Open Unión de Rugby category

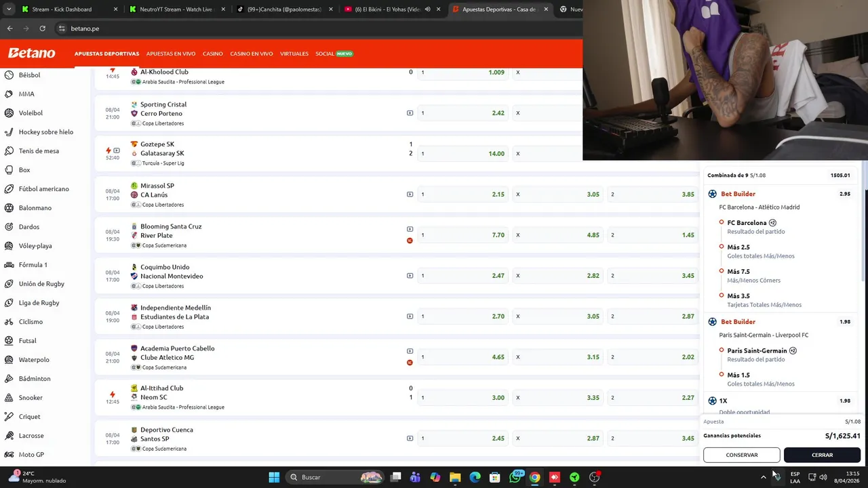point(41,284)
